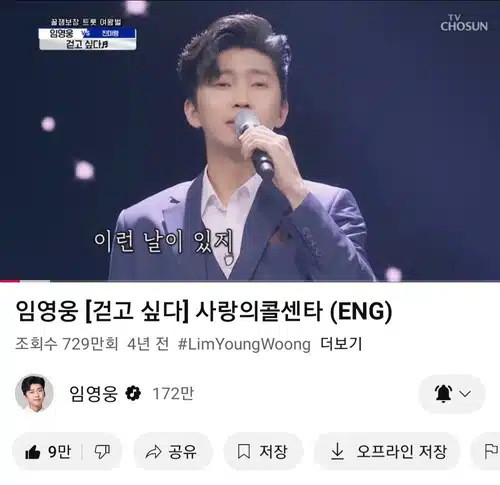
Task: Tap the video player to pause
Action: coord(250,140)
